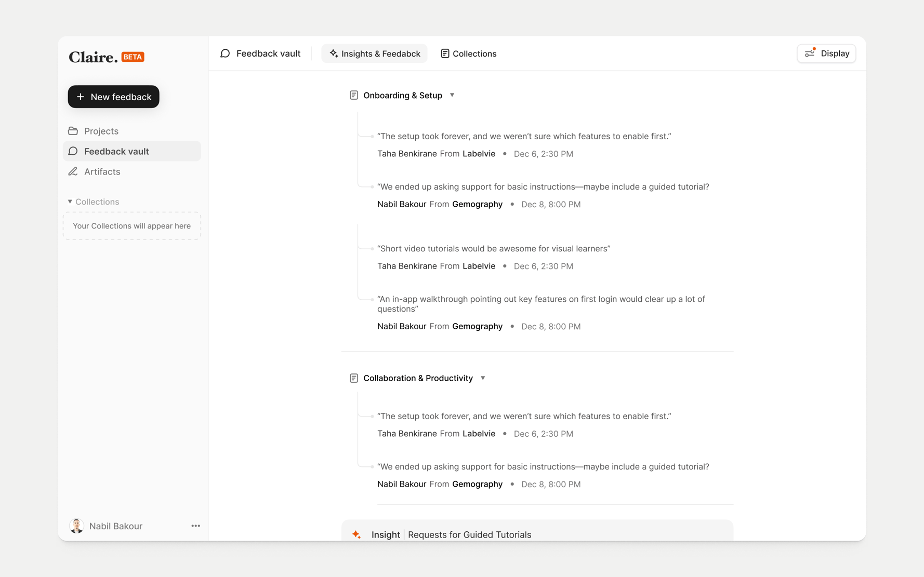Click the Projects folder icon
This screenshot has width=924, height=577.
pyautogui.click(x=73, y=131)
